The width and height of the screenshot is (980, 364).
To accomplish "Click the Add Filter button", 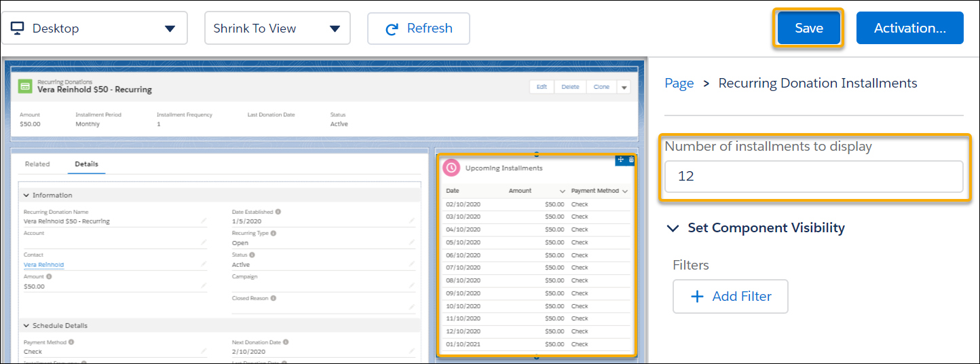I will pos(730,297).
